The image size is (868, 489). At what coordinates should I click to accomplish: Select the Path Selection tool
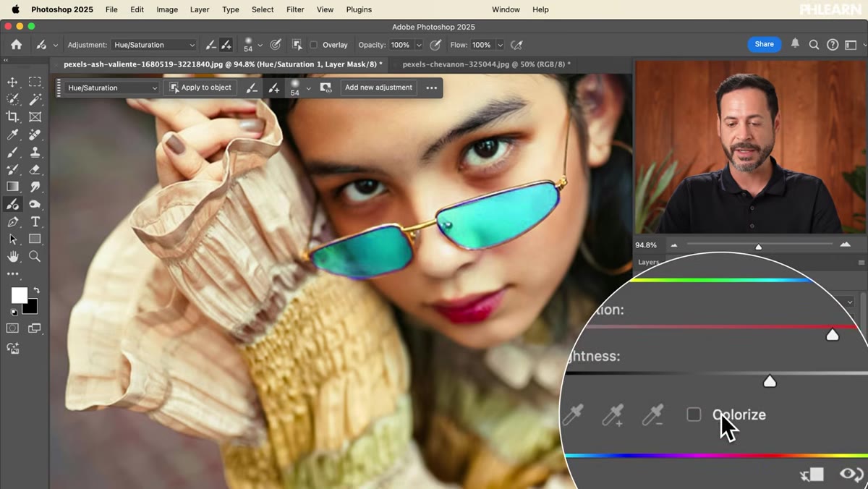click(12, 239)
